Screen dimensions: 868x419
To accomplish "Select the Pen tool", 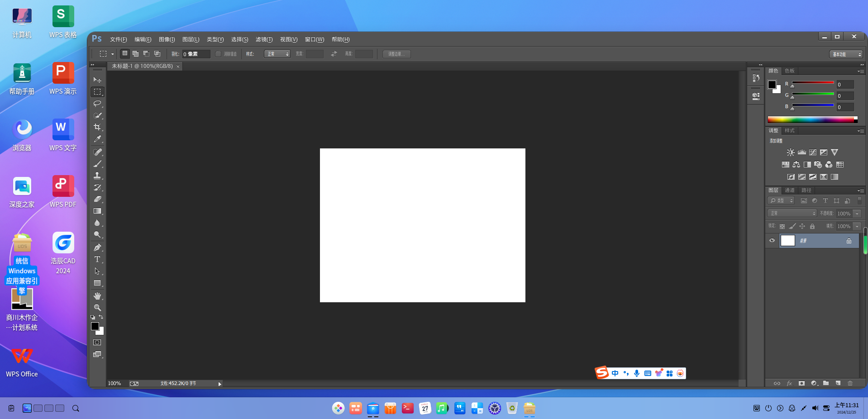I will point(97,248).
